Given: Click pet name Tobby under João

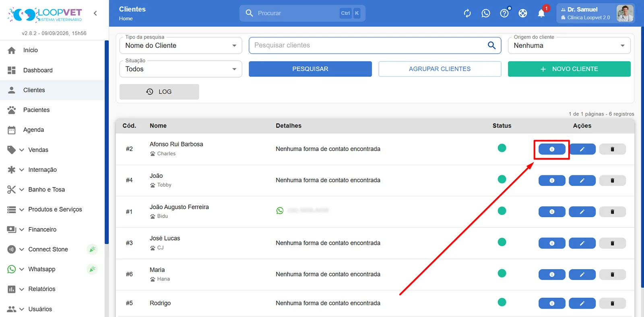Looking at the screenshot, I should point(164,185).
